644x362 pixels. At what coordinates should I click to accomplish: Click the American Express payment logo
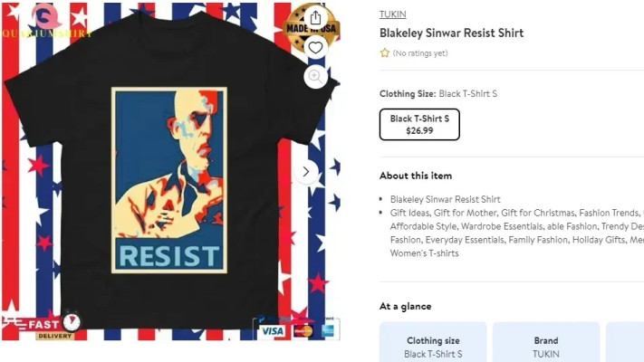click(328, 331)
